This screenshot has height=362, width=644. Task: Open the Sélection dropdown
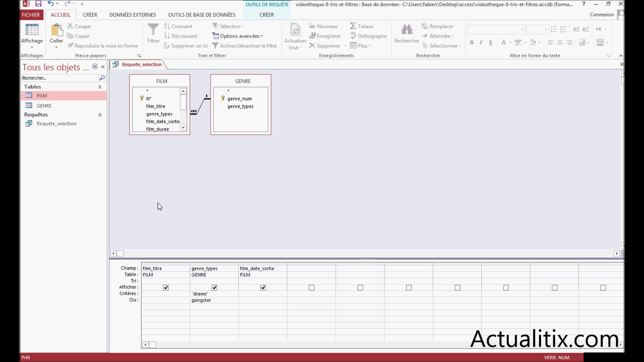click(228, 26)
